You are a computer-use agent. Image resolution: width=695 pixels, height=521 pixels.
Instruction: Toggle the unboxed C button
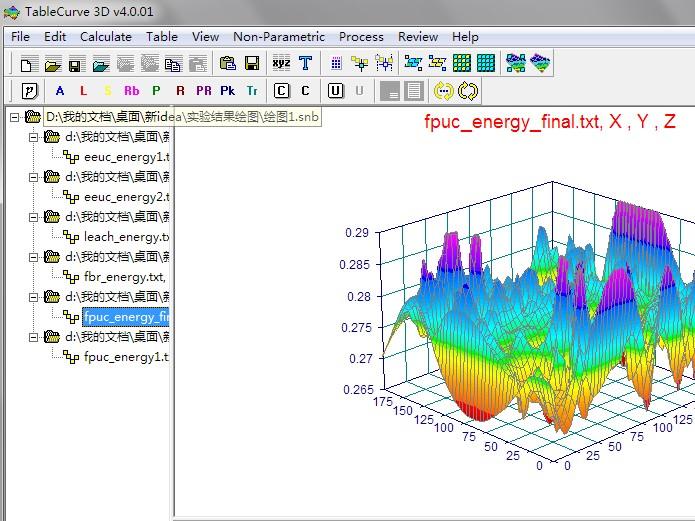[305, 91]
